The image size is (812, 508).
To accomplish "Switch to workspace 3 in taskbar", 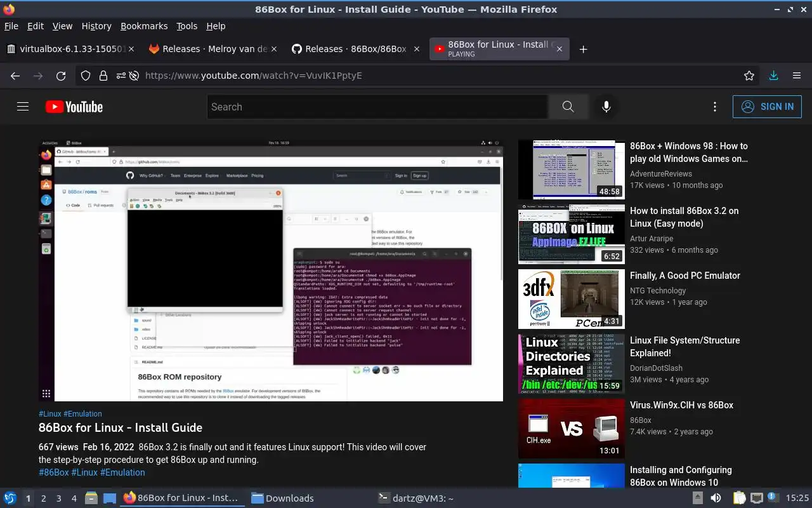I will click(58, 498).
